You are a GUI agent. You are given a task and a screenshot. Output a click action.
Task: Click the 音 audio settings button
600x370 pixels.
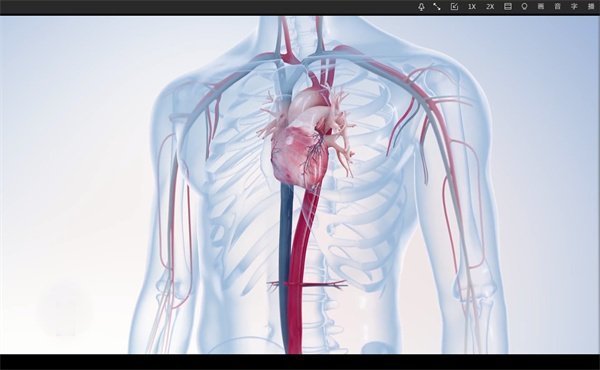click(558, 7)
